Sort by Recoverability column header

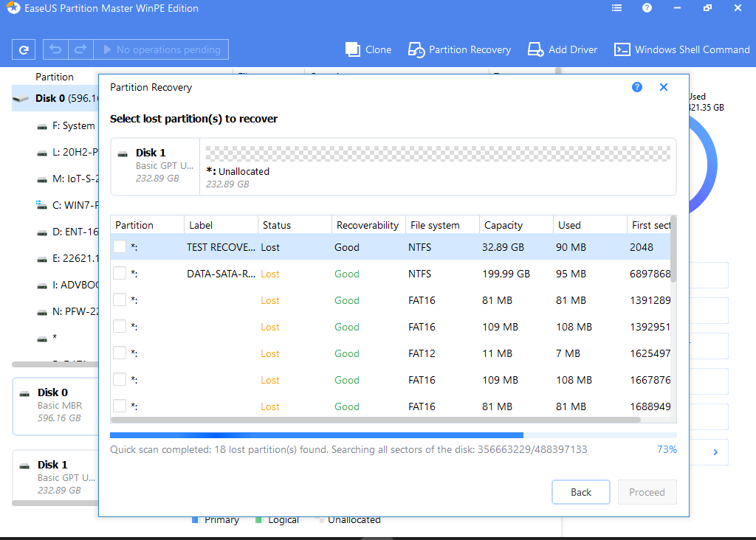368,225
